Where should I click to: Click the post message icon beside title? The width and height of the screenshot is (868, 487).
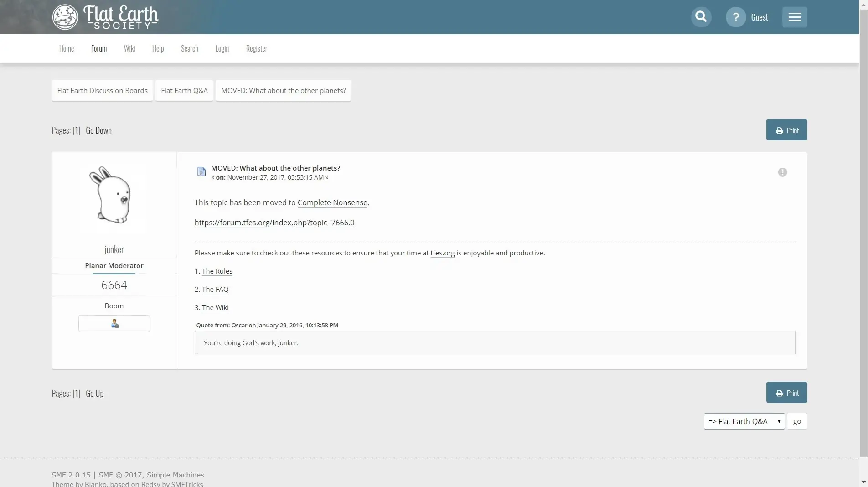201,171
